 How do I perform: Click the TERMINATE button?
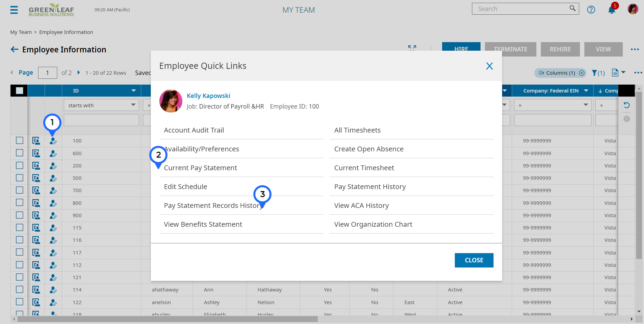coord(511,49)
